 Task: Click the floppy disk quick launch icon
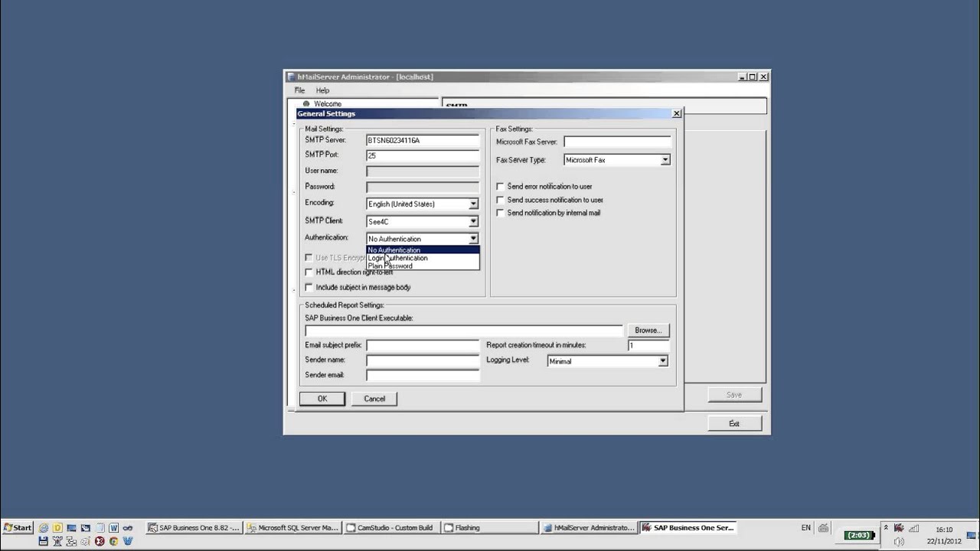coord(43,541)
